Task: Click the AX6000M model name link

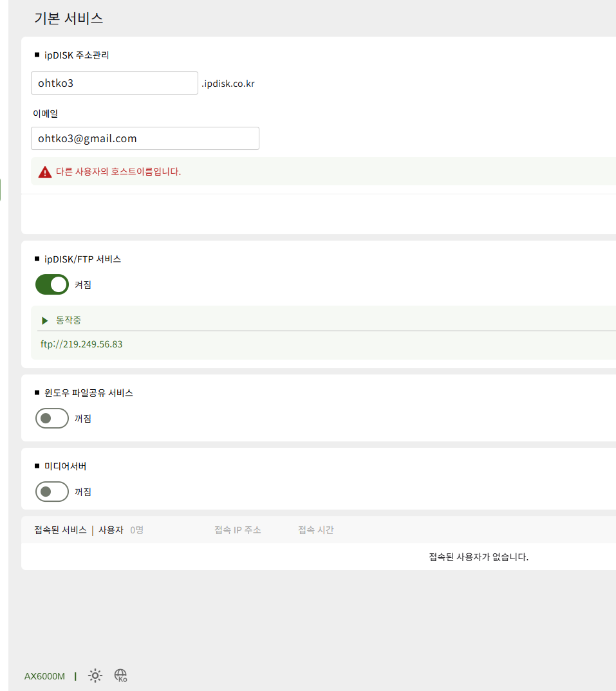Action: [44, 676]
